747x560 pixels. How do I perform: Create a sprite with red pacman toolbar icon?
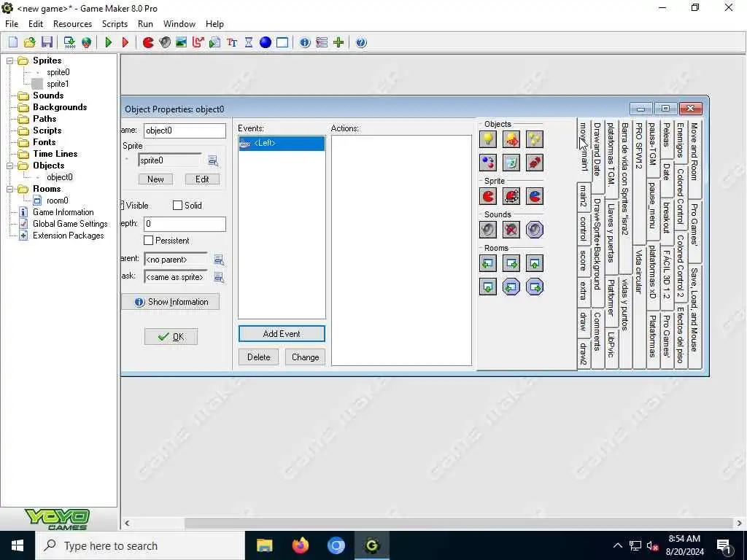[x=148, y=42]
